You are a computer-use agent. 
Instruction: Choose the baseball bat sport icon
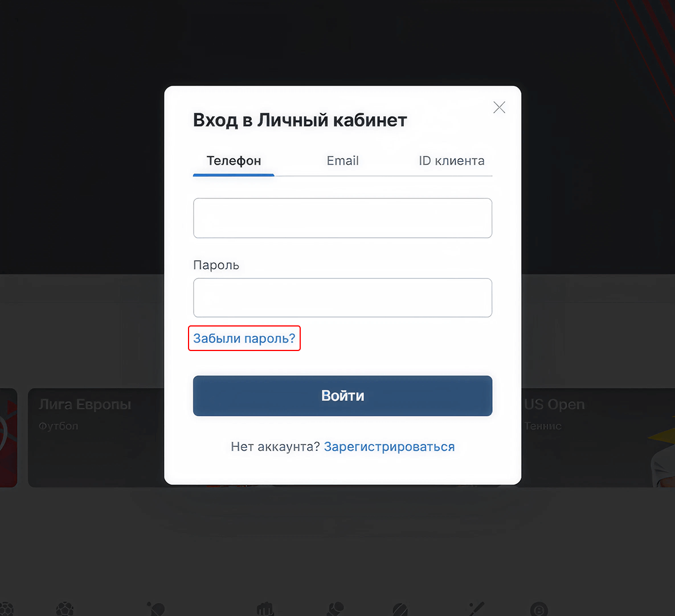tap(477, 609)
